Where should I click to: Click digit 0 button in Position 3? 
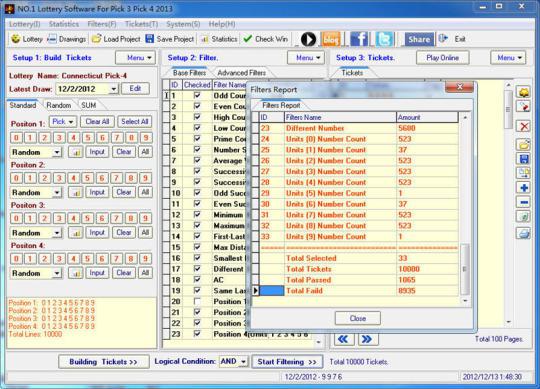[16, 218]
